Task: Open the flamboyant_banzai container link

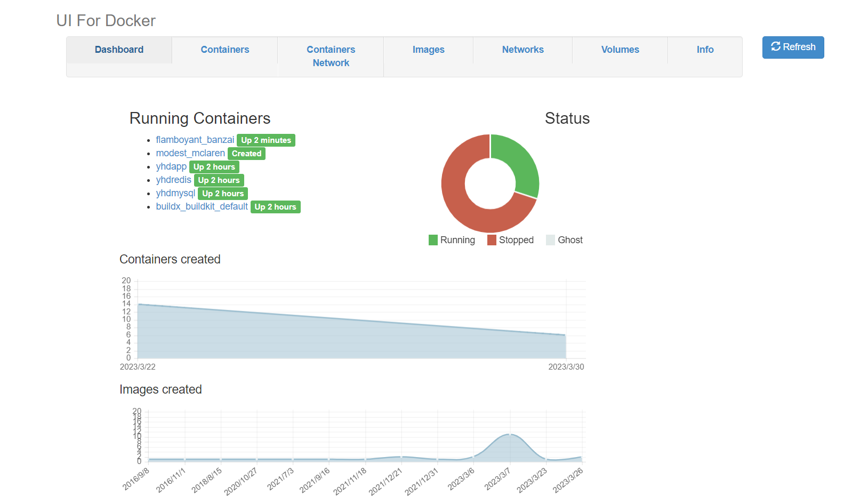Action: point(195,140)
